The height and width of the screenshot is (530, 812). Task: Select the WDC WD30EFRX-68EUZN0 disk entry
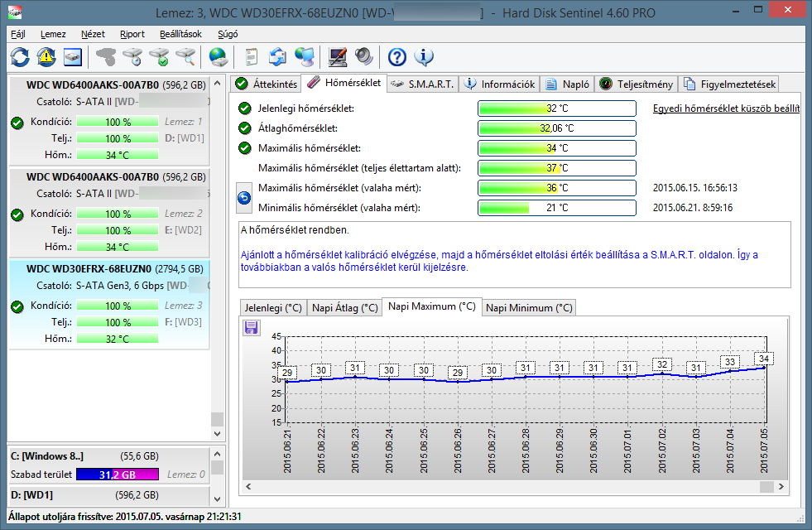point(109,304)
